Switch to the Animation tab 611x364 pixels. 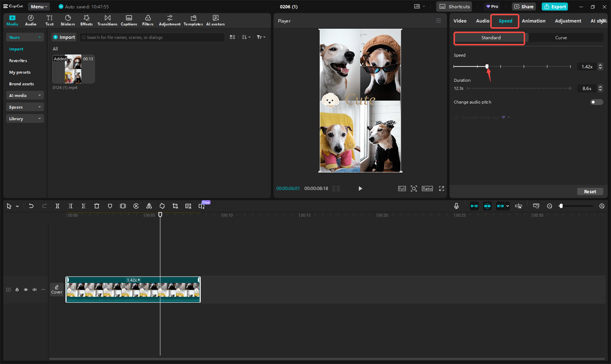533,21
